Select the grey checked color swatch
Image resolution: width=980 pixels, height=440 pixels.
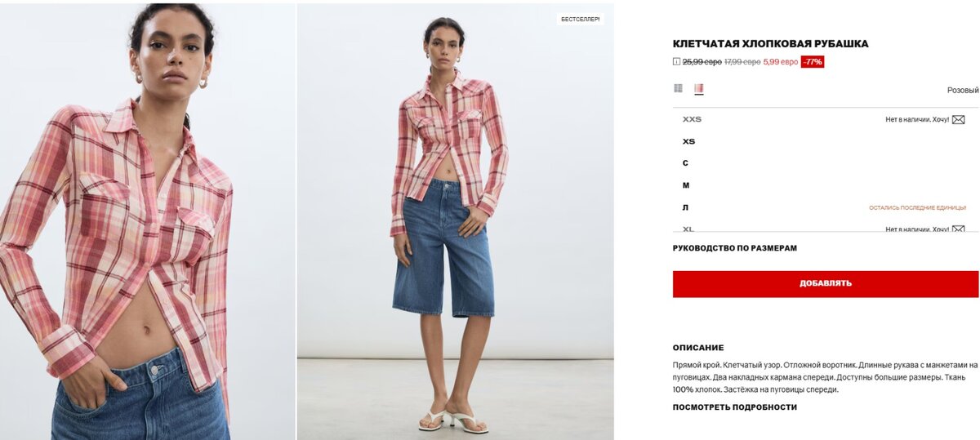[x=678, y=88]
